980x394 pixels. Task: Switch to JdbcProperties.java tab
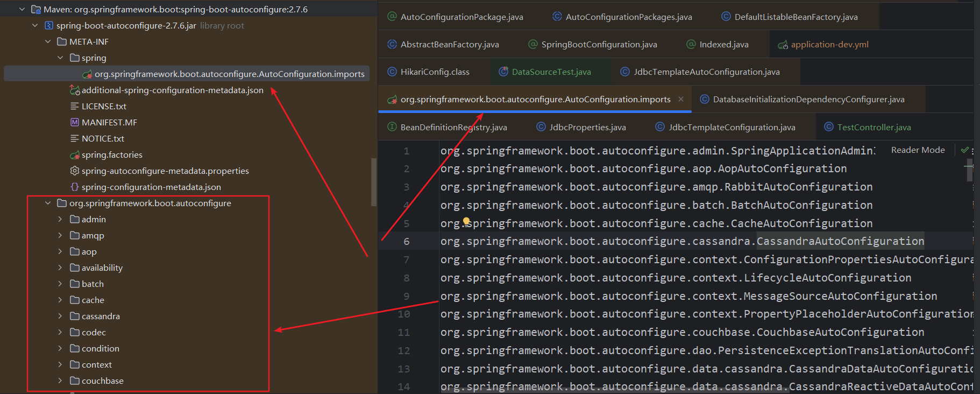(x=581, y=127)
